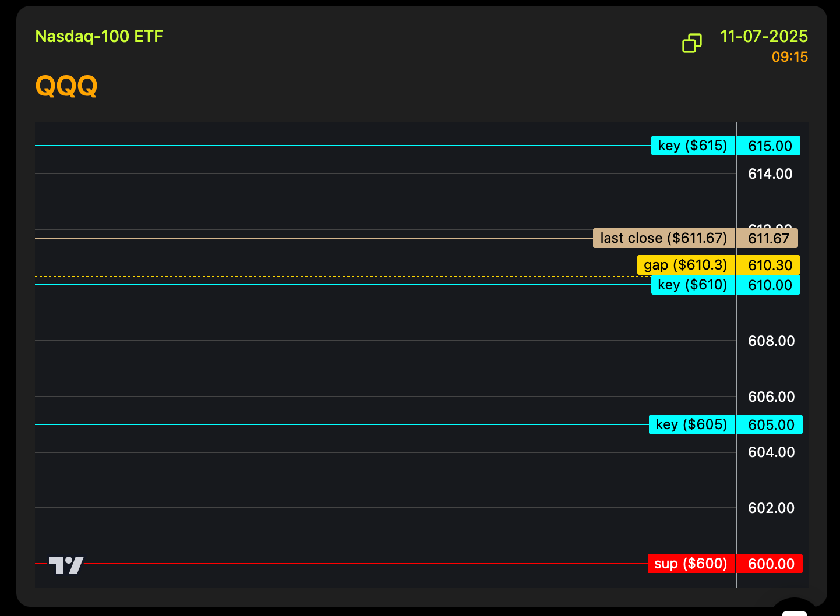Click the TradingView logo
The height and width of the screenshot is (616, 840).
click(x=66, y=565)
